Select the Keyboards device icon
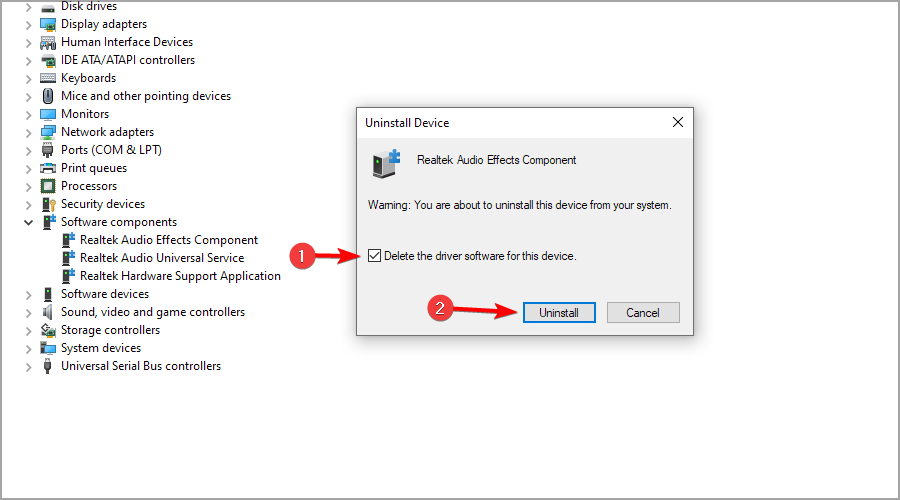This screenshot has height=500, width=900. pos(48,78)
